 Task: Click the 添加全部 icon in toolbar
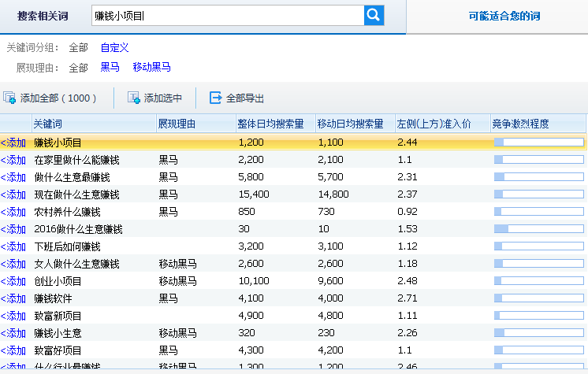click(x=9, y=98)
